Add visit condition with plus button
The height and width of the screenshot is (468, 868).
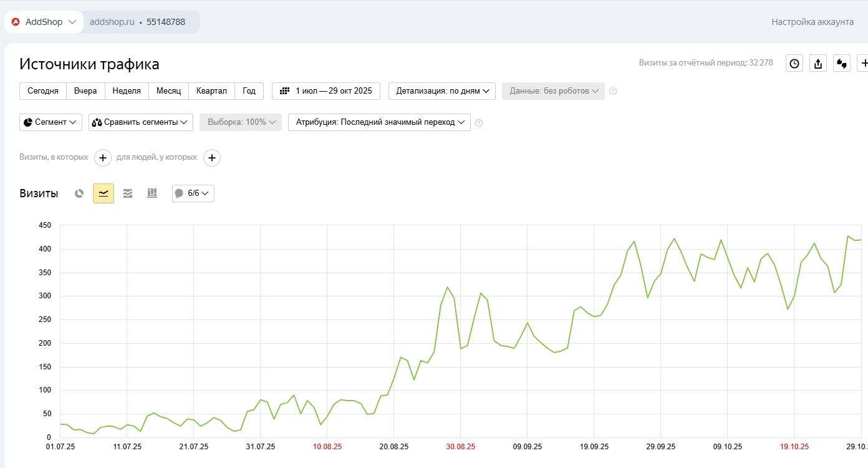click(103, 158)
